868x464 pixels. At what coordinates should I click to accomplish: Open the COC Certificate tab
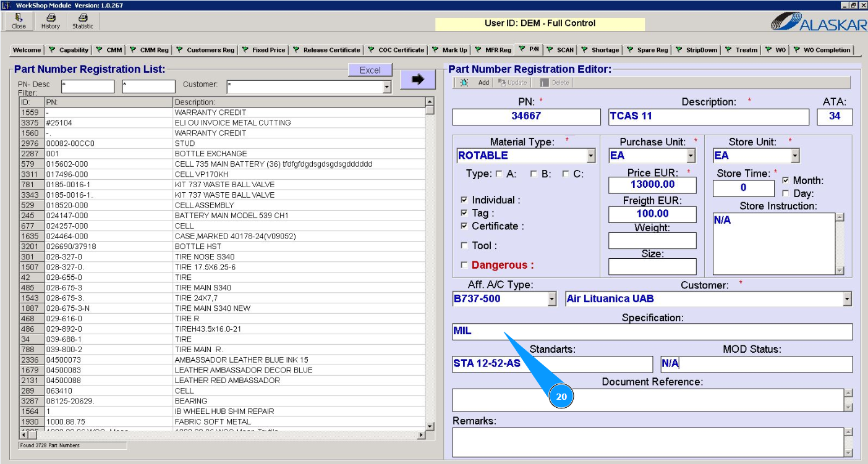pyautogui.click(x=396, y=50)
